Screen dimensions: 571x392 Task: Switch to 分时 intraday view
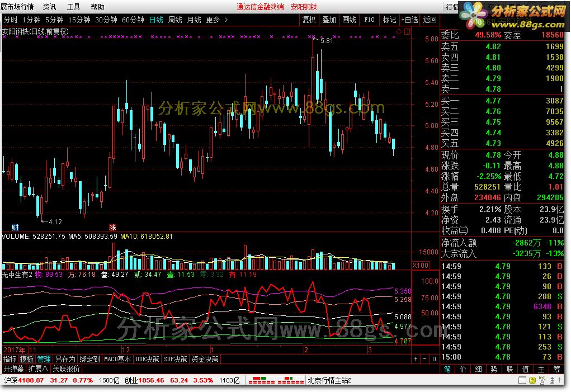coord(11,20)
